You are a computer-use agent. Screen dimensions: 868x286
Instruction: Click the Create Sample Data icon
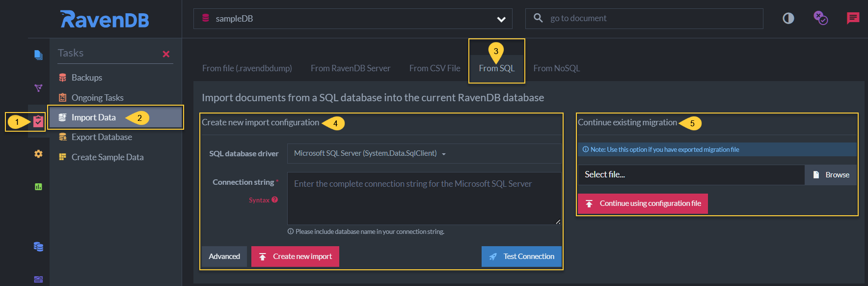pyautogui.click(x=62, y=157)
